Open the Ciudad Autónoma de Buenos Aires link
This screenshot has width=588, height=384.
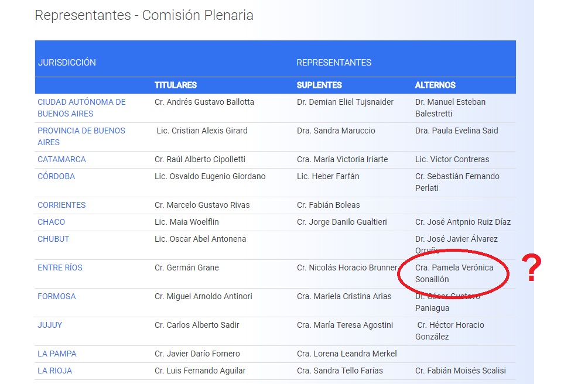(81, 108)
